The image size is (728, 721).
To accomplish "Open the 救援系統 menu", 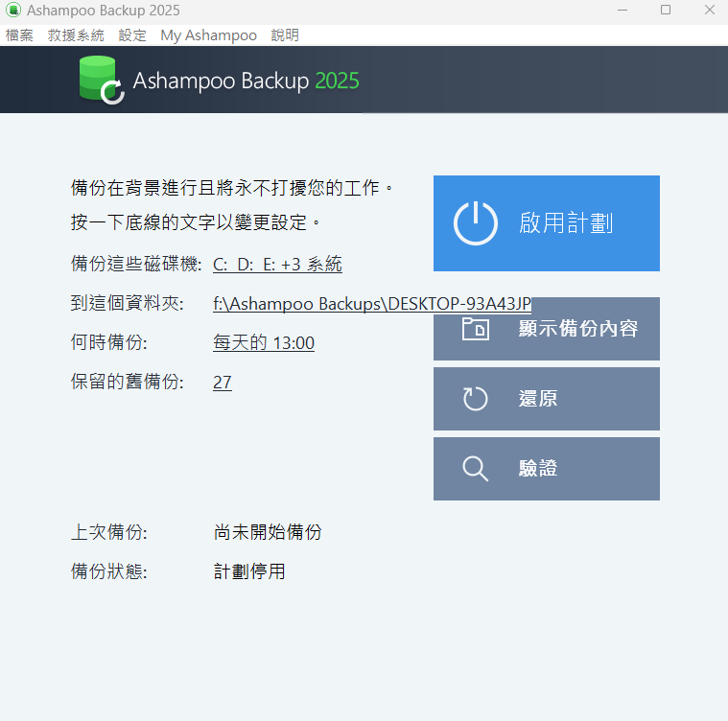I will coord(76,35).
